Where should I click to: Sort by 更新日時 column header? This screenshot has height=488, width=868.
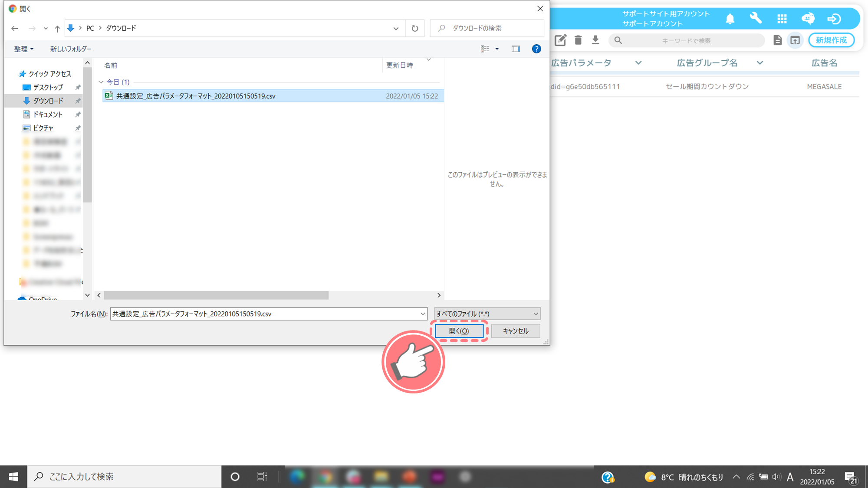click(x=400, y=66)
